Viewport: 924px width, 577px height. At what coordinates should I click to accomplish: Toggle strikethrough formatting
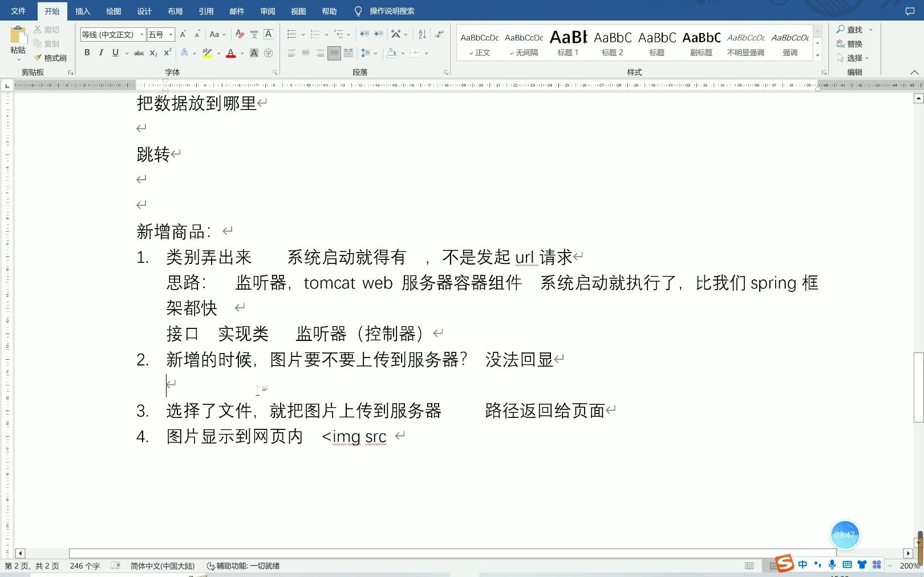(x=139, y=53)
